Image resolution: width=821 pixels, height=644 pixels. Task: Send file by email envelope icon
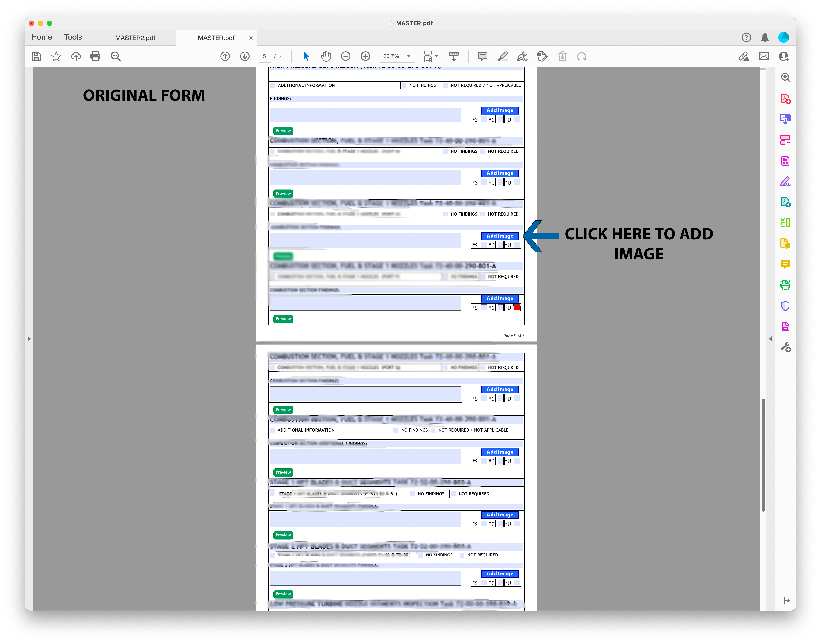click(x=764, y=56)
